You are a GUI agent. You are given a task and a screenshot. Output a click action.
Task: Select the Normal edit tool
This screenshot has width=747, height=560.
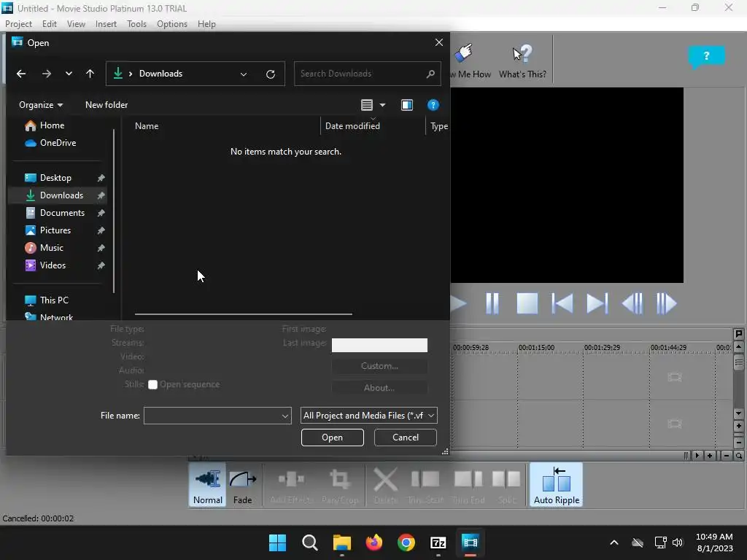[208, 485]
